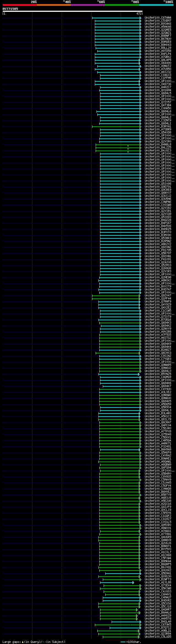Select hit UniRef100_O64490
The image size is (176, 644).
(158, 63)
